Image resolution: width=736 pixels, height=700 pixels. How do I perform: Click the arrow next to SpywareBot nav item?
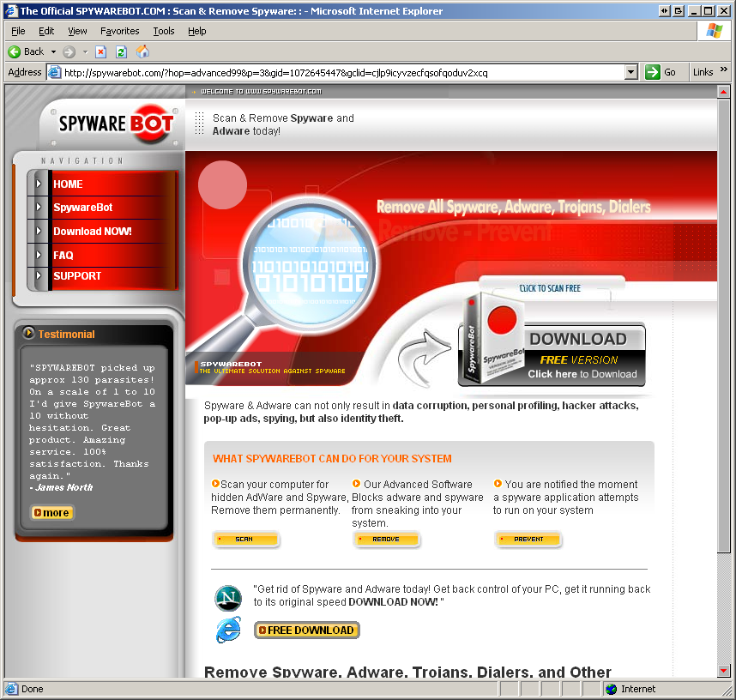(39, 207)
